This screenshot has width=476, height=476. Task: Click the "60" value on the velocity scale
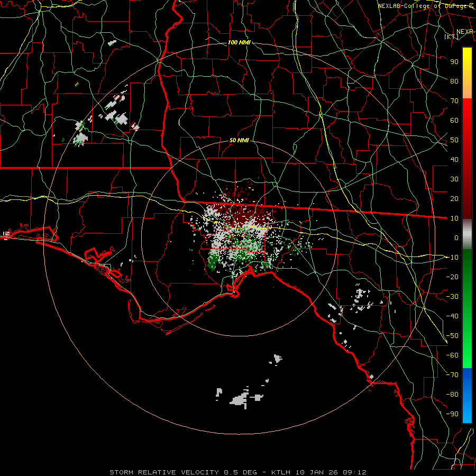[454, 120]
